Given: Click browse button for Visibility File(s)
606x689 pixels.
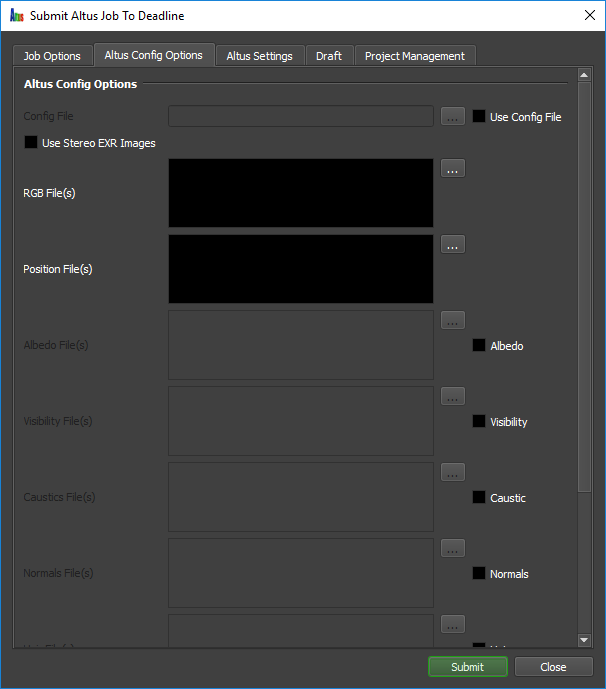Looking at the screenshot, I should (453, 396).
